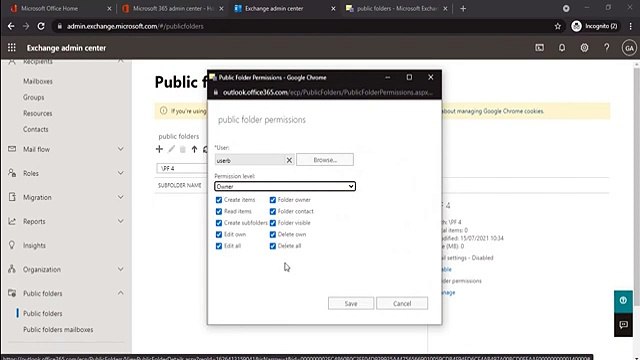The image size is (640, 360).
Task: Add a new public folder with plus icon
Action: click(159, 149)
